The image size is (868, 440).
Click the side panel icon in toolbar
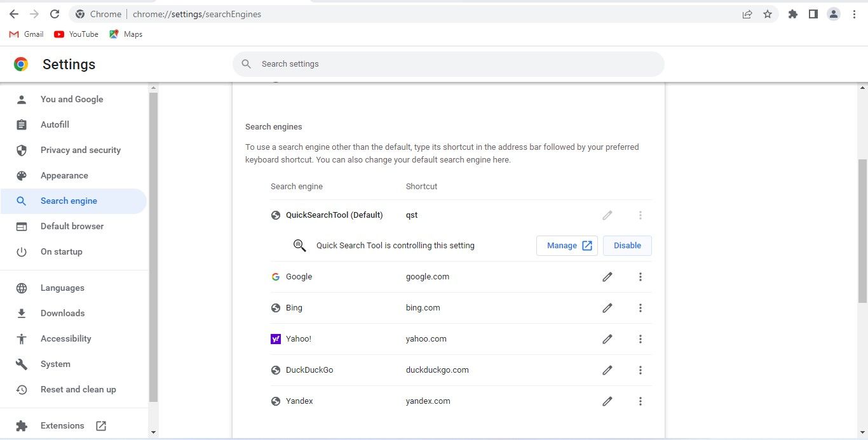click(813, 14)
